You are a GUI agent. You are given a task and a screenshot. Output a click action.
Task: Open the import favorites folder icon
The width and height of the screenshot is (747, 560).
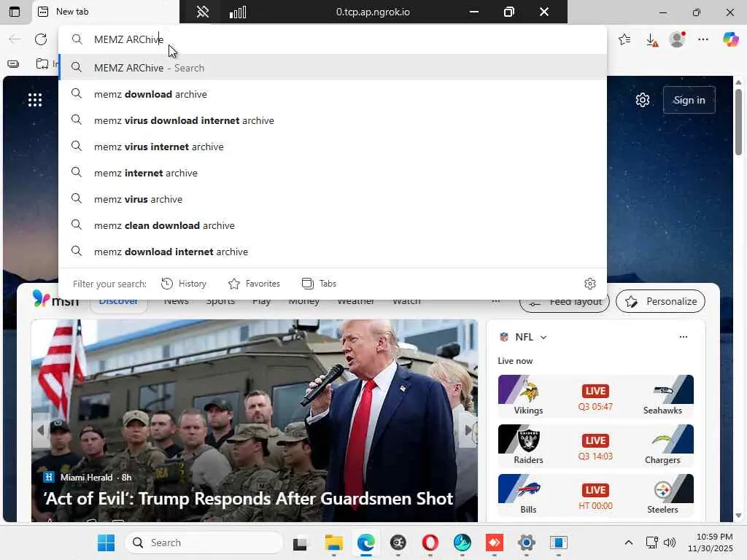[x=42, y=64]
